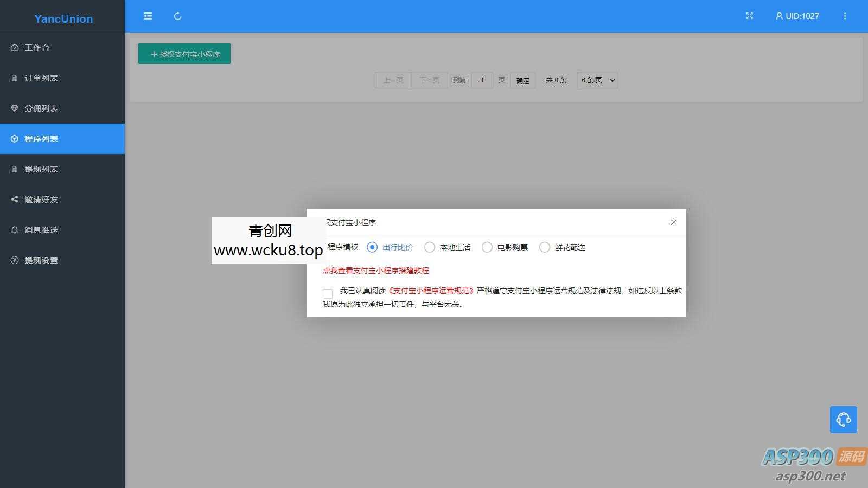
Task: Click the 授权支付宝小程序 button
Action: click(x=184, y=54)
